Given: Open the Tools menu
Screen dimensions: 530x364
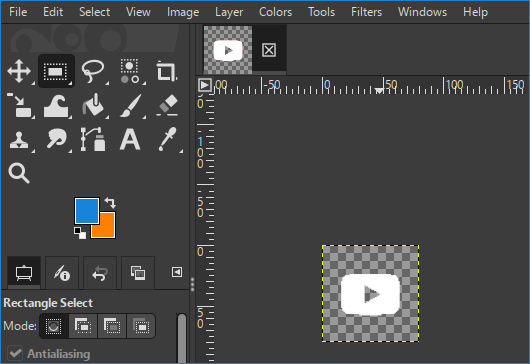Looking at the screenshot, I should tap(321, 12).
